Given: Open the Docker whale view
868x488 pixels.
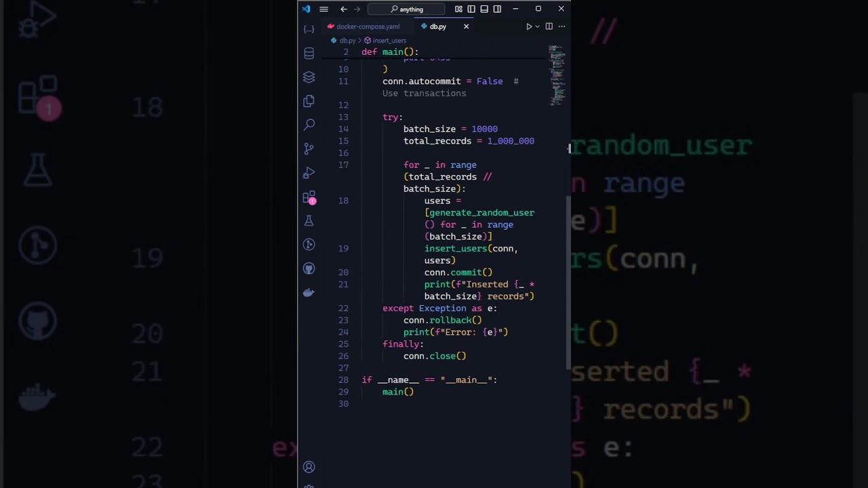Looking at the screenshot, I should (309, 292).
